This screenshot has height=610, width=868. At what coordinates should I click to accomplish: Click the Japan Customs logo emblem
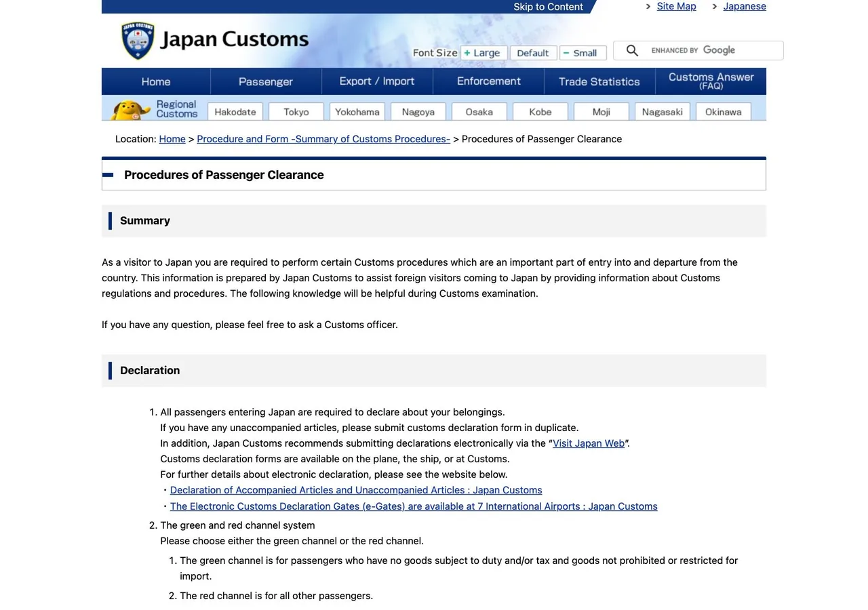pos(138,41)
